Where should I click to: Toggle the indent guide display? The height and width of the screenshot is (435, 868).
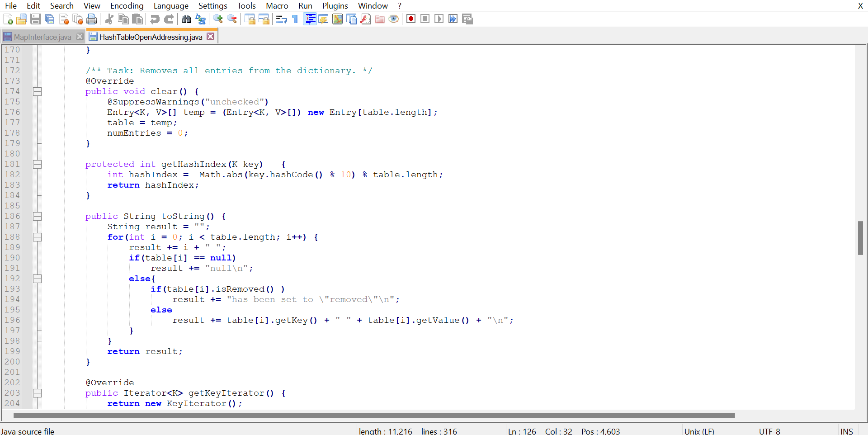tap(310, 19)
